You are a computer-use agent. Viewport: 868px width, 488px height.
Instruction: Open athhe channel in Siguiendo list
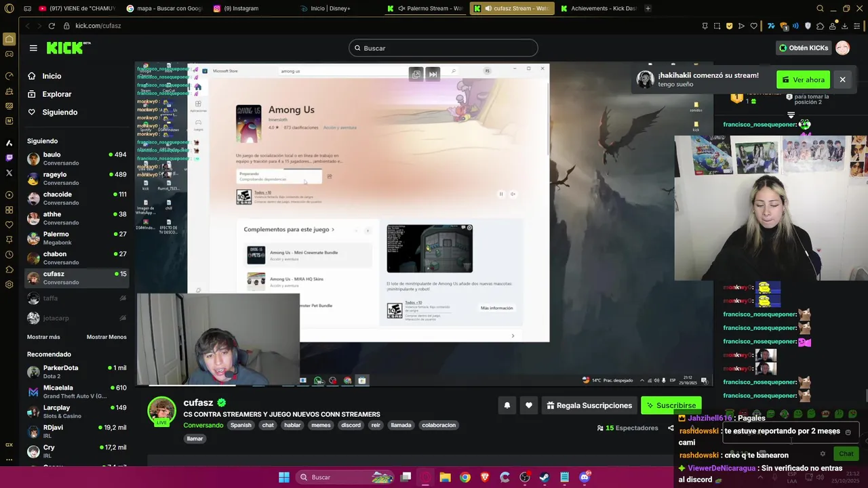(x=77, y=218)
